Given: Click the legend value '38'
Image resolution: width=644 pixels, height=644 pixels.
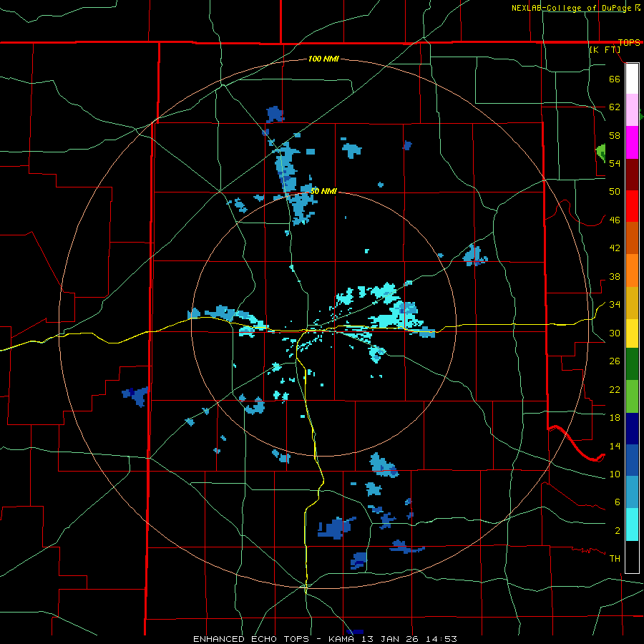Looking at the screenshot, I should coord(615,276).
